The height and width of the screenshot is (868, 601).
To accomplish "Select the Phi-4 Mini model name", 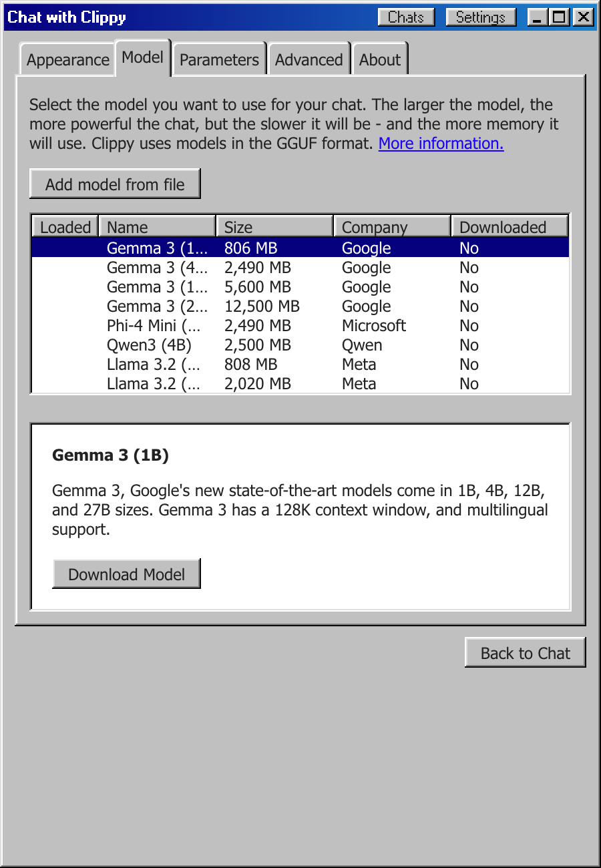I will click(154, 326).
